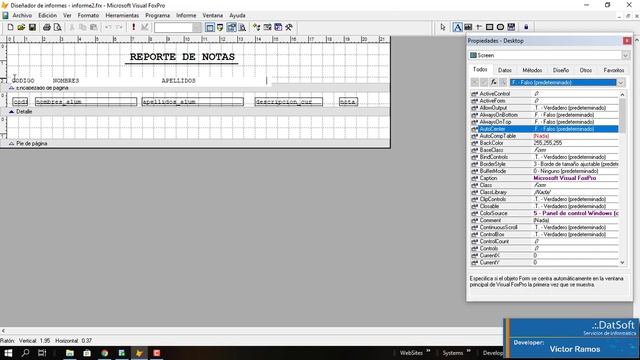Screen dimensions: 640x360
Task: Select the Caption property row
Action: [544, 178]
